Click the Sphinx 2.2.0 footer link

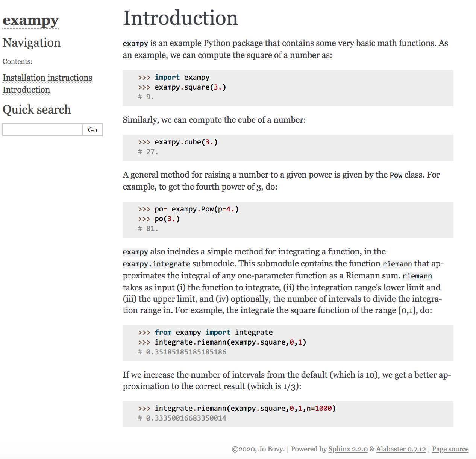(x=348, y=449)
